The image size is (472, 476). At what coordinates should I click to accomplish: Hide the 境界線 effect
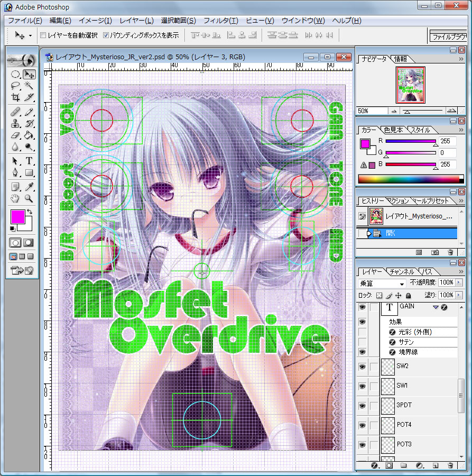point(362,352)
